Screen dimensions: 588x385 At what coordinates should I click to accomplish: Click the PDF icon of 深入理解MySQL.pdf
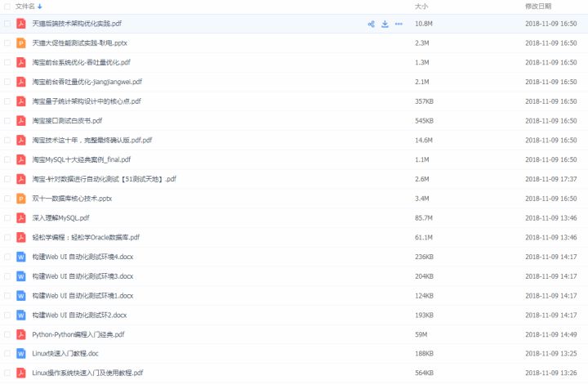tap(21, 218)
